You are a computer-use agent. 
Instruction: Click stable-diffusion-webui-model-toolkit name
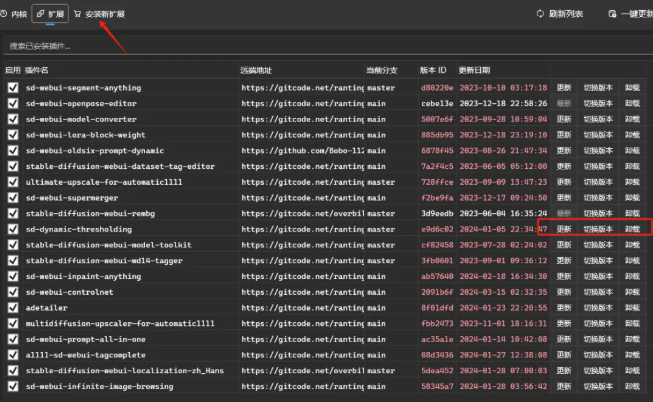pyautogui.click(x=108, y=245)
